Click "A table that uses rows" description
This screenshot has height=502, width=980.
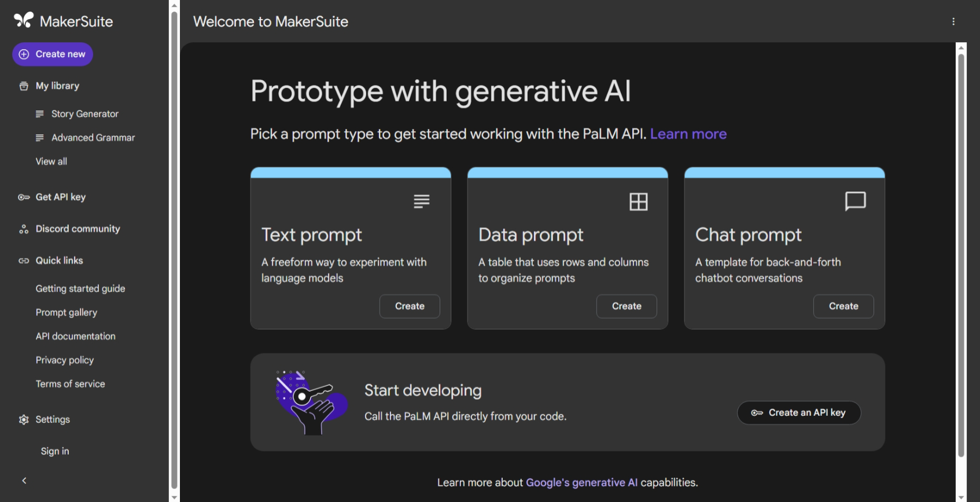point(563,270)
